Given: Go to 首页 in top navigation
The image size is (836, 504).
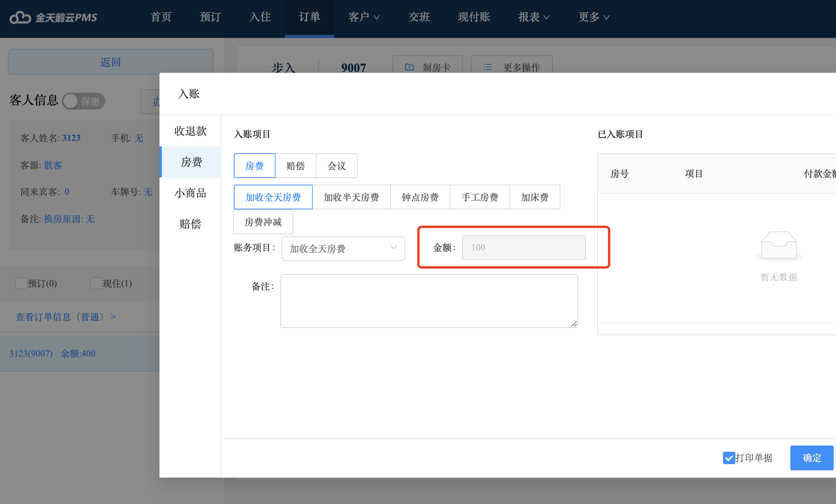Looking at the screenshot, I should coord(161,17).
